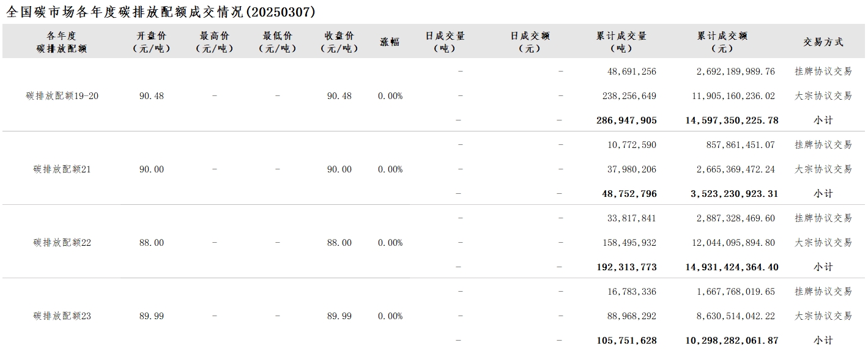The image size is (868, 351).
Task: Select the 日成交量 column header
Action: pos(445,42)
